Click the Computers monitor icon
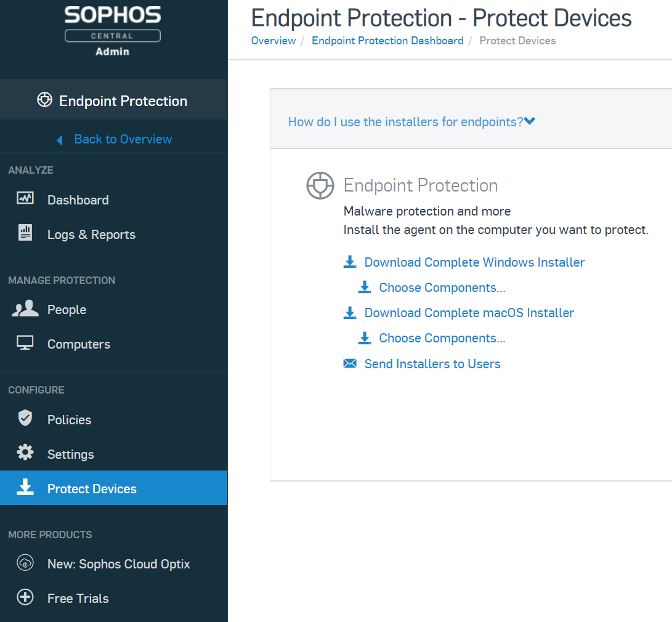Screen dimensions: 672x622 click(25, 342)
